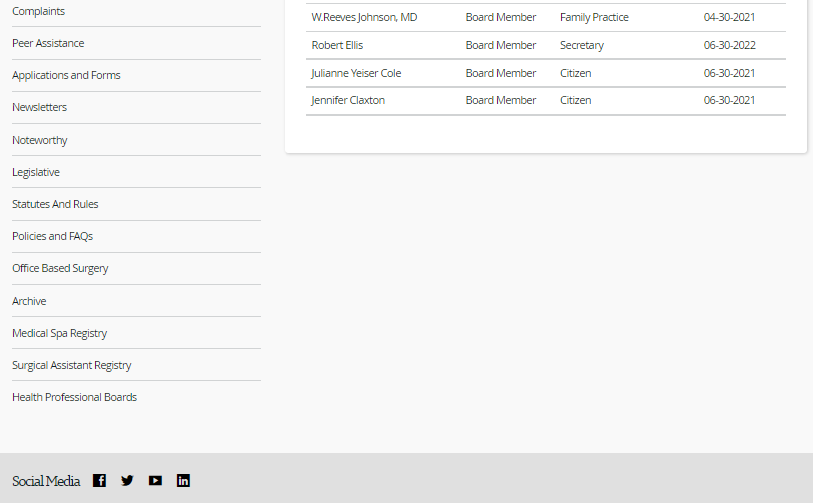Open Medical Spa Registry
Screen dimensions: 813x503
60,333
